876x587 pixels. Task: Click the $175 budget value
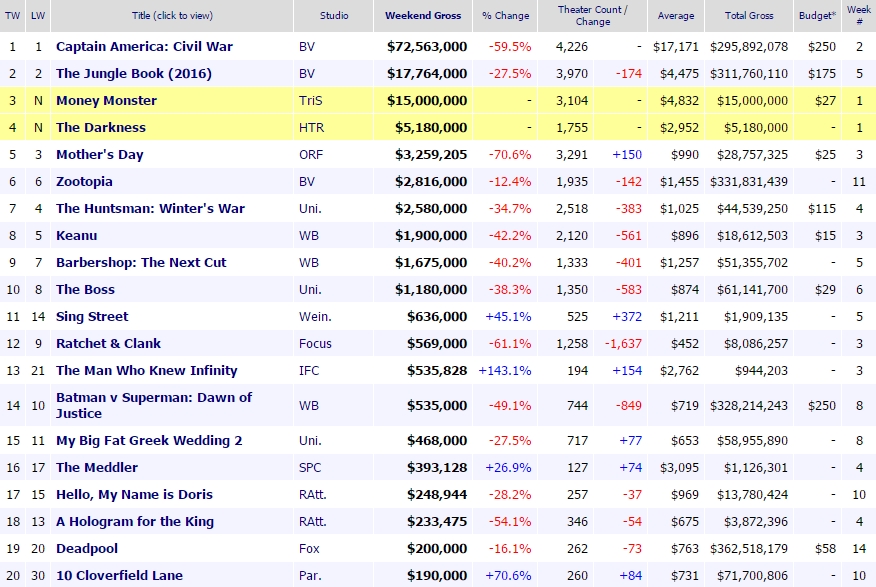(822, 73)
